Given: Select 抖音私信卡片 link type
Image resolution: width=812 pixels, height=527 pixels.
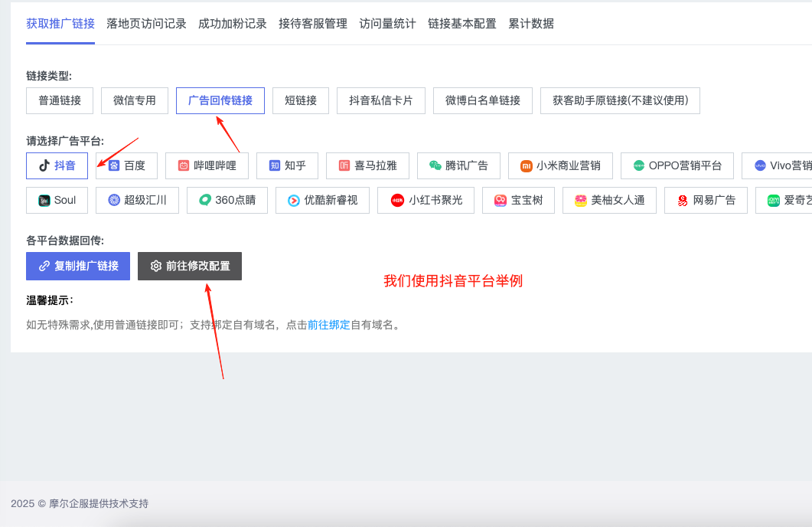Looking at the screenshot, I should 380,100.
